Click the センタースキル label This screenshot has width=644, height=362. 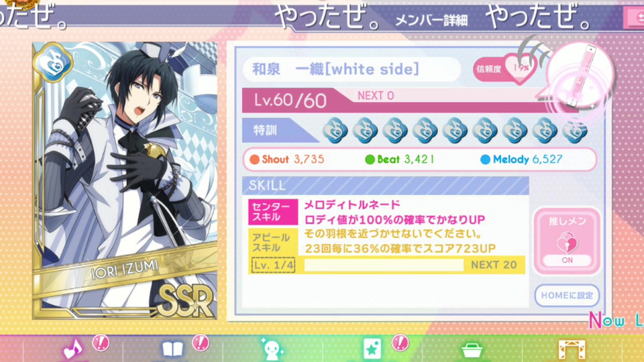[273, 213]
